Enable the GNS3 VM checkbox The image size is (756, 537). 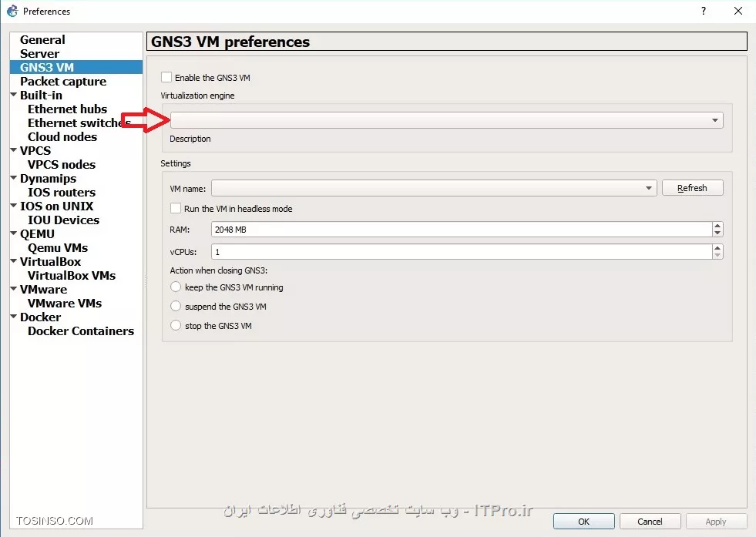(166, 77)
